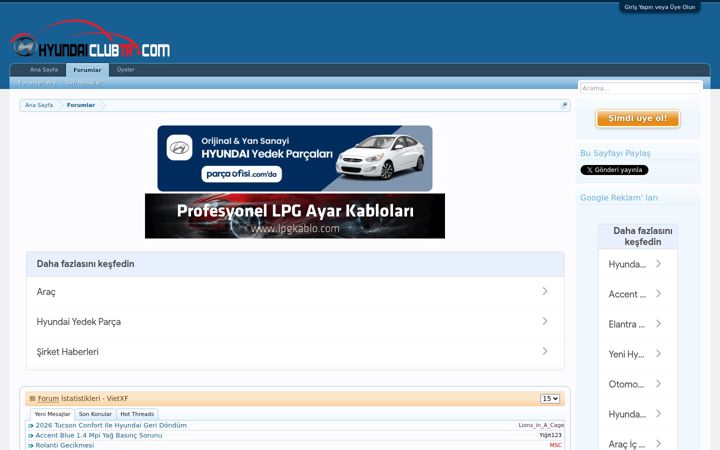Open user Yiğit123 profile
Image resolution: width=720 pixels, height=450 pixels.
550,435
